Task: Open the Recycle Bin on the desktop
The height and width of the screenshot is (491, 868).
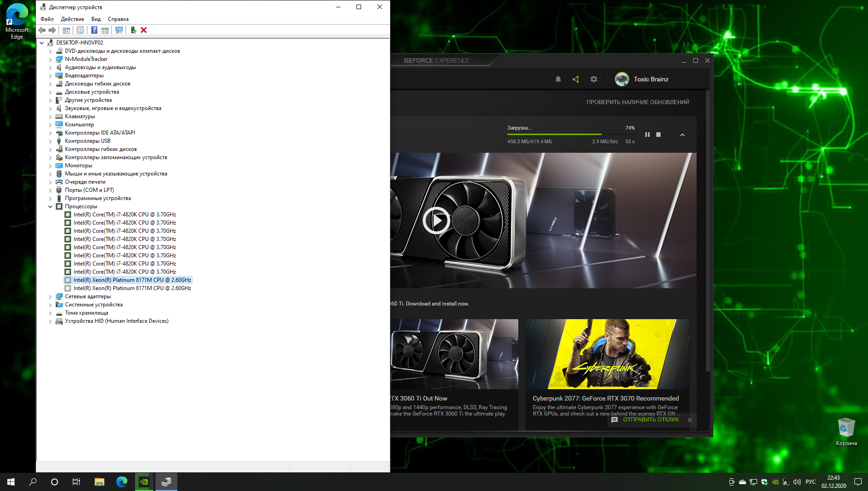Action: [x=846, y=432]
